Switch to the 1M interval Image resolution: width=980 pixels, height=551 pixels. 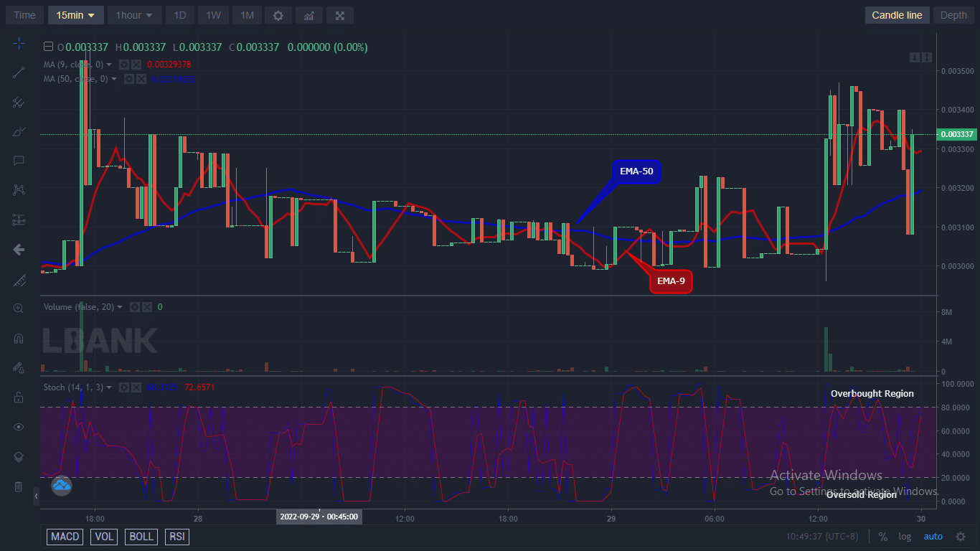tap(247, 15)
